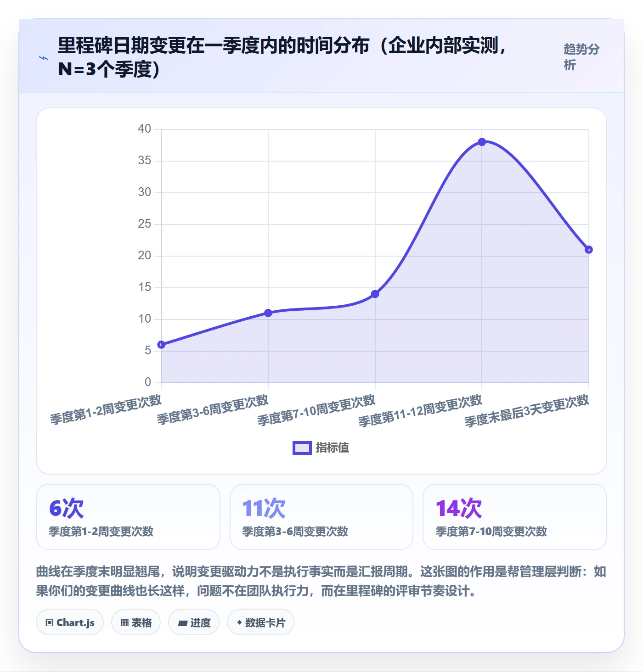Viewport: 643px width, 672px height.
Task: Click the 趋势分析 badge in header
Action: click(x=581, y=57)
